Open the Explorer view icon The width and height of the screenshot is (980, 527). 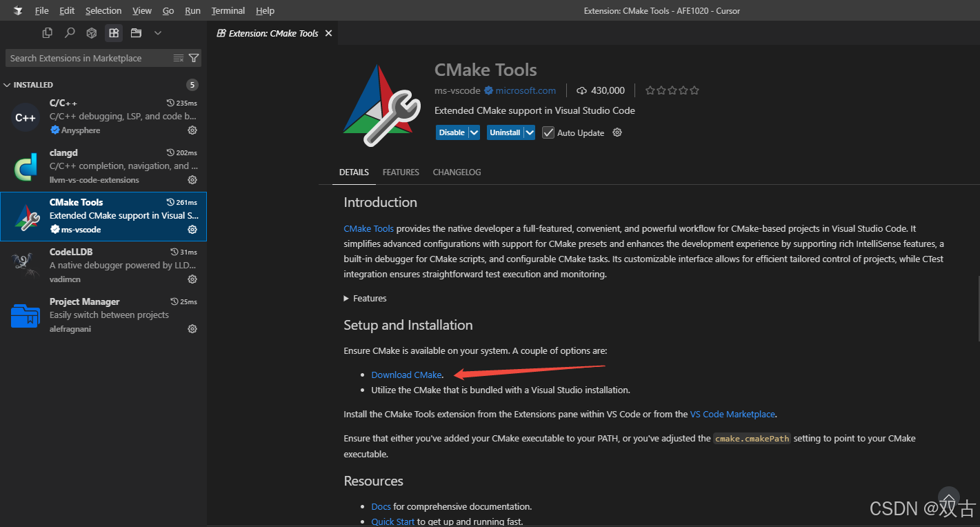[47, 32]
